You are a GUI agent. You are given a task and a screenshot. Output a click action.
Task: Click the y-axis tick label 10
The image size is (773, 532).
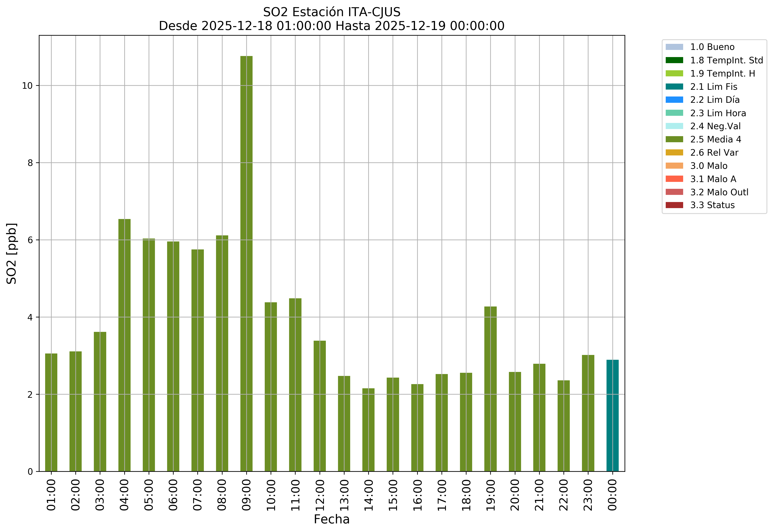coord(27,86)
